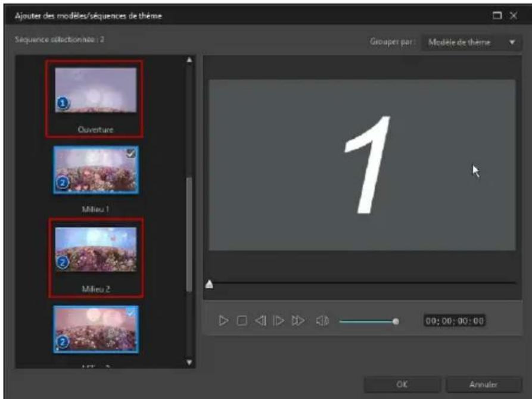Click the Modèle de thème dropdown arrow
The image size is (532, 399).
click(x=511, y=42)
